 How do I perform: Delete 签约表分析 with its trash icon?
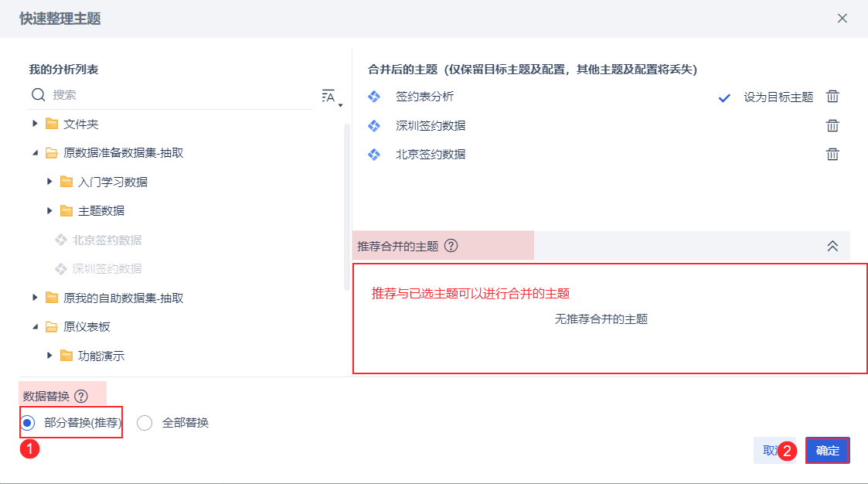click(x=832, y=97)
